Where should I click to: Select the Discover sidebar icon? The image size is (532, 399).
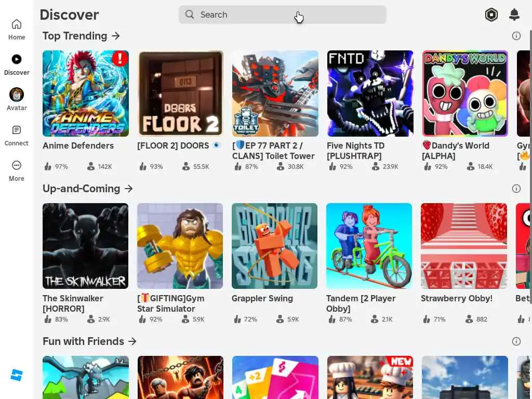coord(17,59)
